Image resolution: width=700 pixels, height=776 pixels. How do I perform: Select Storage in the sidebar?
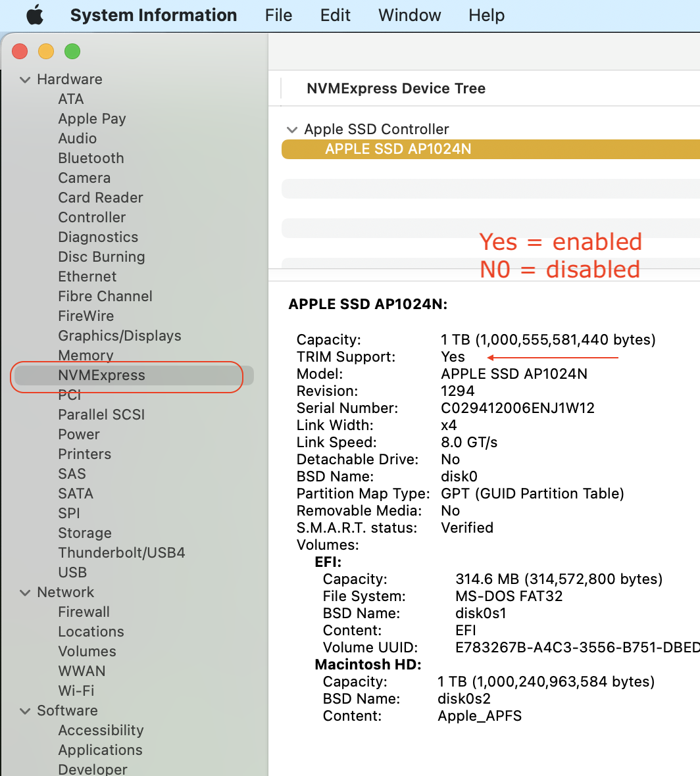85,533
